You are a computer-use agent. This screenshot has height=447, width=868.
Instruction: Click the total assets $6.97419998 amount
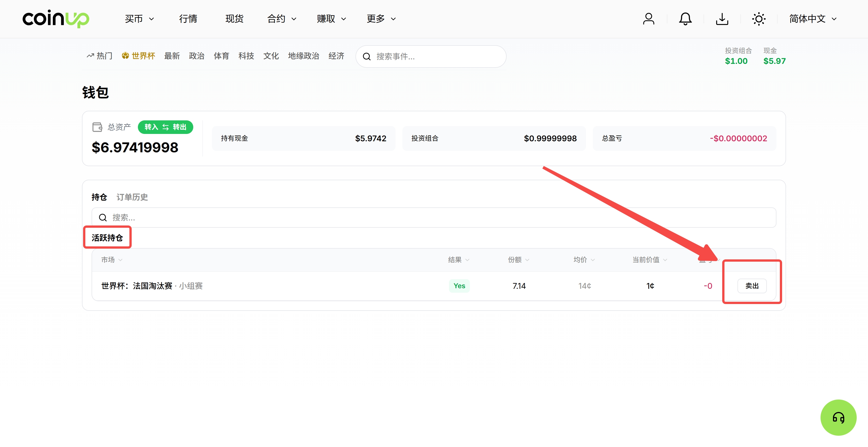135,147
